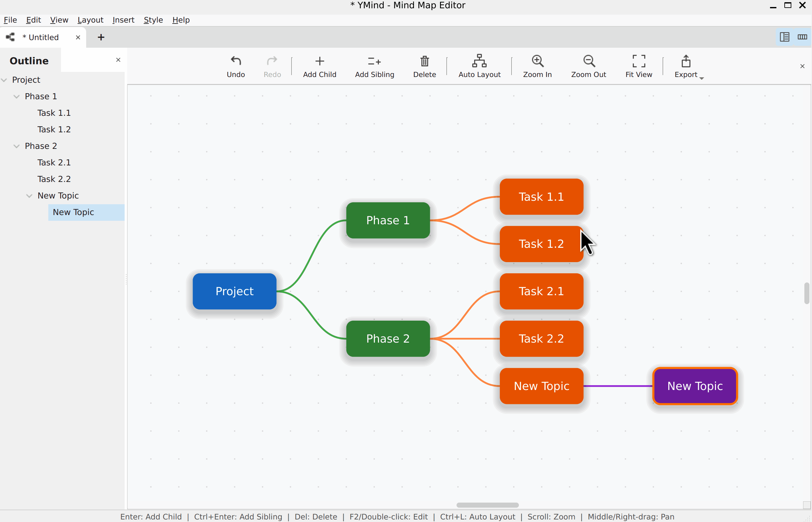Collapse the Phase 1 outline branch
Viewport: 812px width, 522px height.
tap(16, 97)
